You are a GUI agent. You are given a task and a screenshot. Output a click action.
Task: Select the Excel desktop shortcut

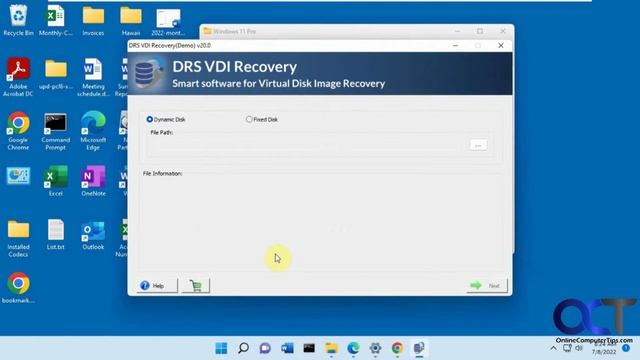pyautogui.click(x=56, y=180)
